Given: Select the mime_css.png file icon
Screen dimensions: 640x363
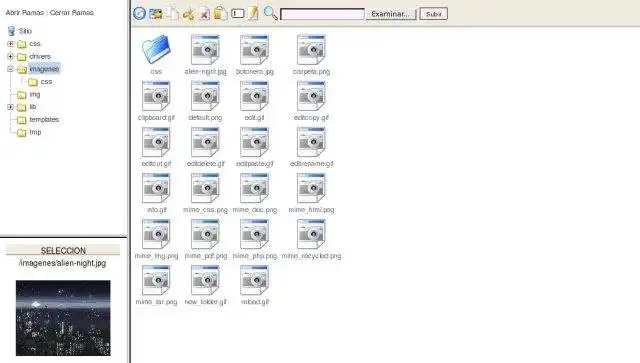Looking at the screenshot, I should coord(205,188).
